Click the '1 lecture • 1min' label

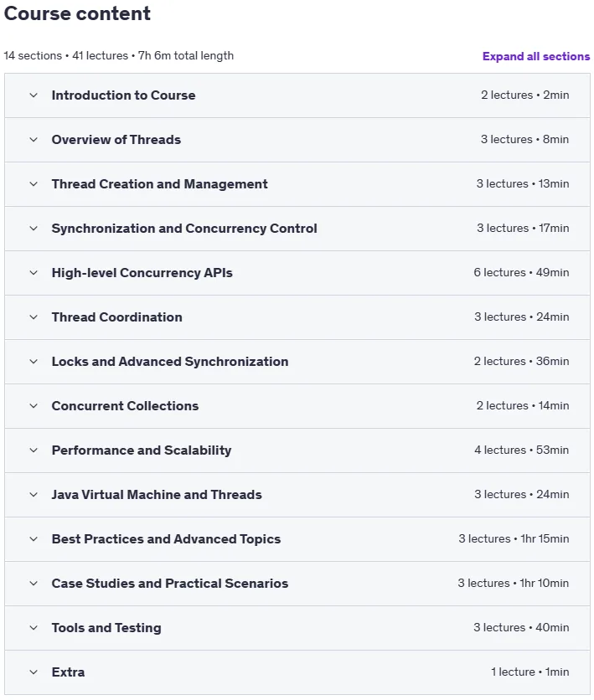tap(529, 672)
